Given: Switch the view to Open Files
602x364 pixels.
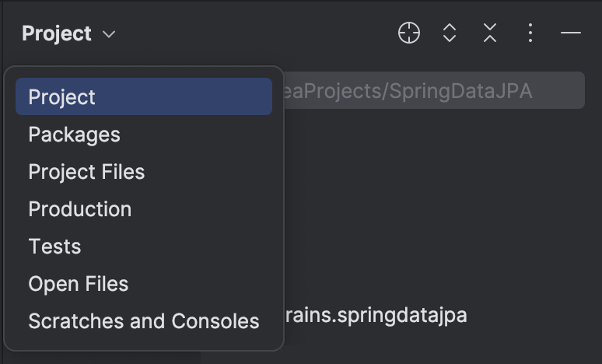Looking at the screenshot, I should point(78,284).
